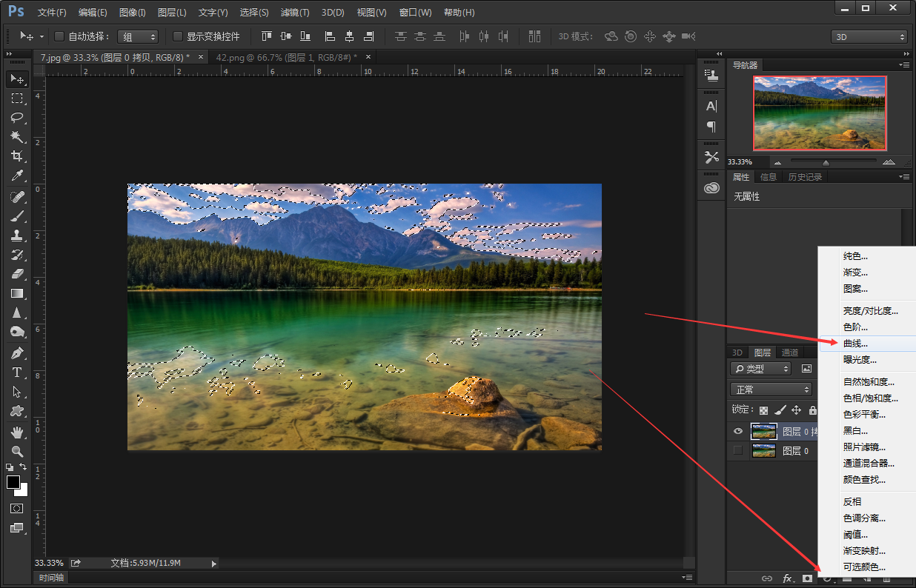The width and height of the screenshot is (916, 588).
Task: Open the 组 auto-select dropdown
Action: 139,36
